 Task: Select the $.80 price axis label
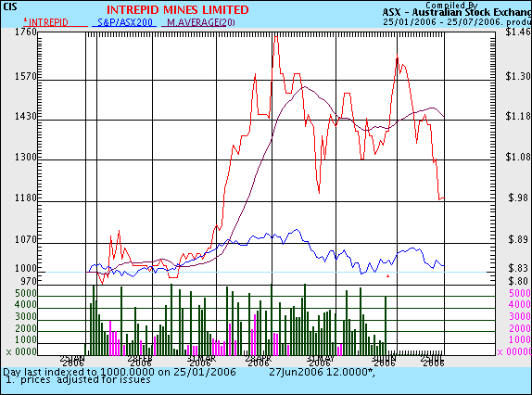coord(519,281)
